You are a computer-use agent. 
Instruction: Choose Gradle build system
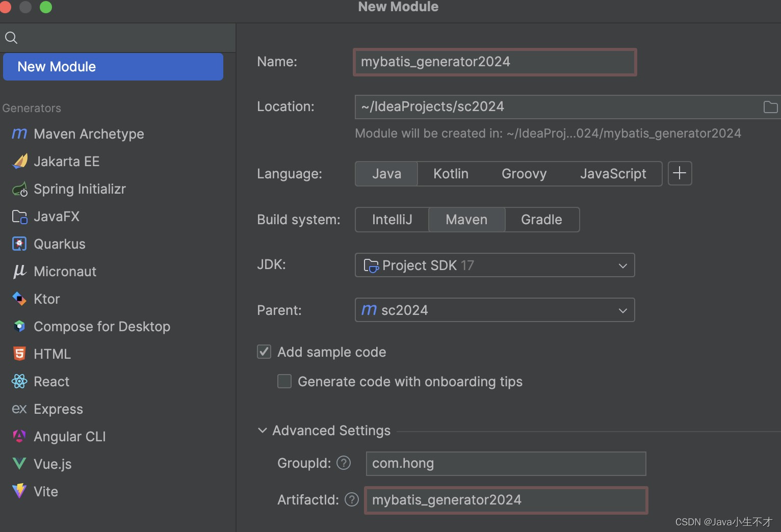pos(541,220)
